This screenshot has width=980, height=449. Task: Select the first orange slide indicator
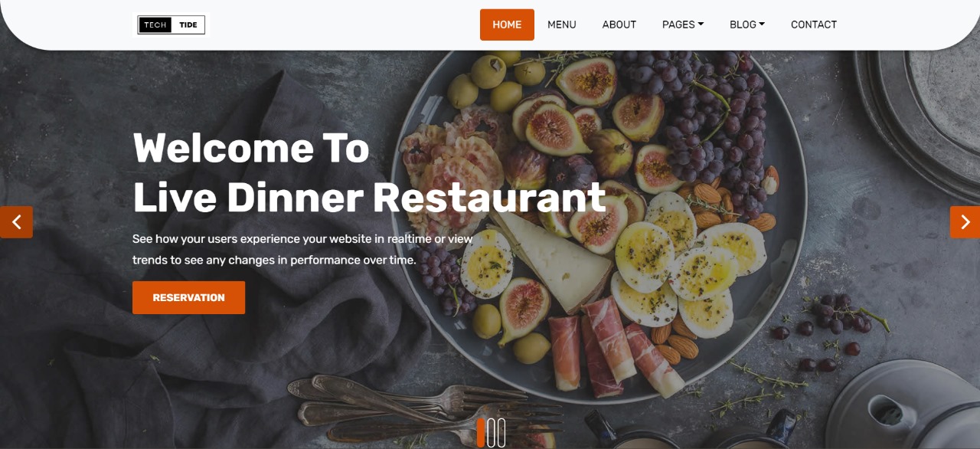[x=481, y=433]
